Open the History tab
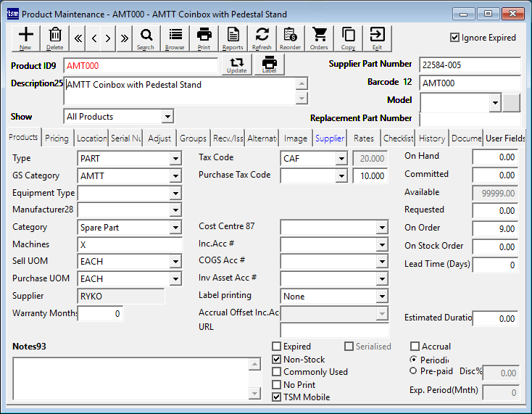Viewport: 532px width, 414px height. point(432,138)
